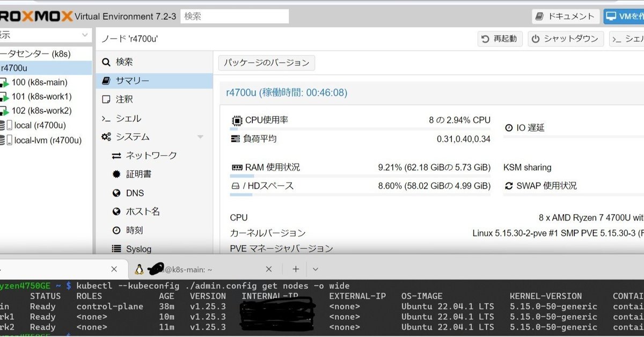The width and height of the screenshot is (644, 337).
Task: Click the clock icon beside IO 遅延
Action: click(509, 128)
